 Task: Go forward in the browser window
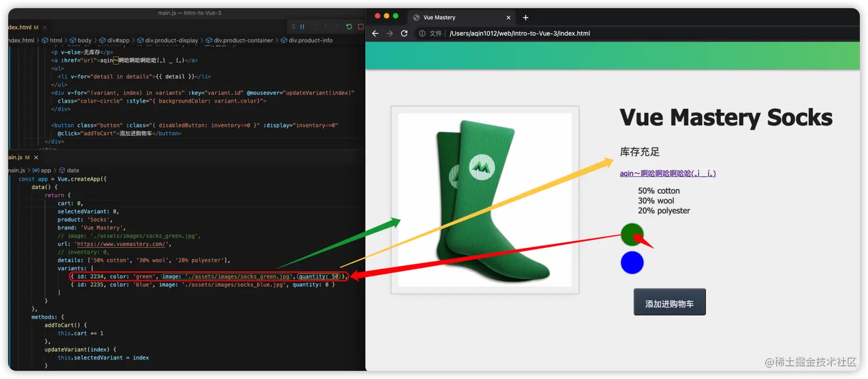(390, 33)
